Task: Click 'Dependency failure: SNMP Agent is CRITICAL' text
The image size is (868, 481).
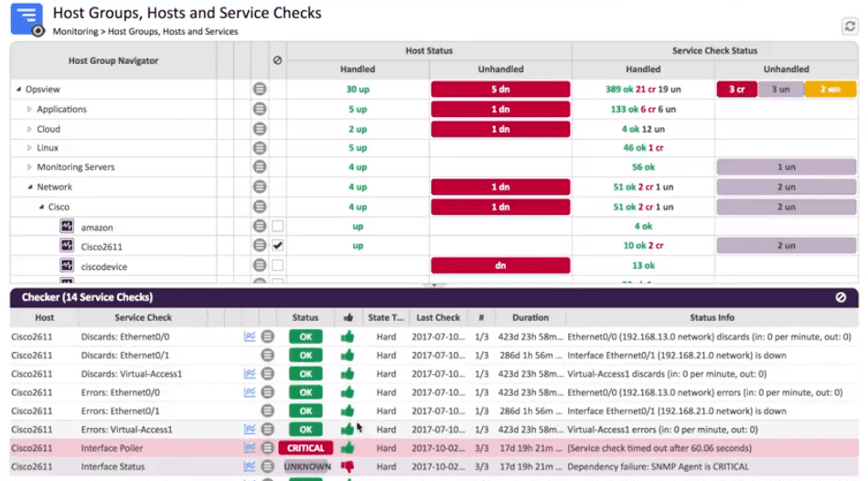Action: 659,466
